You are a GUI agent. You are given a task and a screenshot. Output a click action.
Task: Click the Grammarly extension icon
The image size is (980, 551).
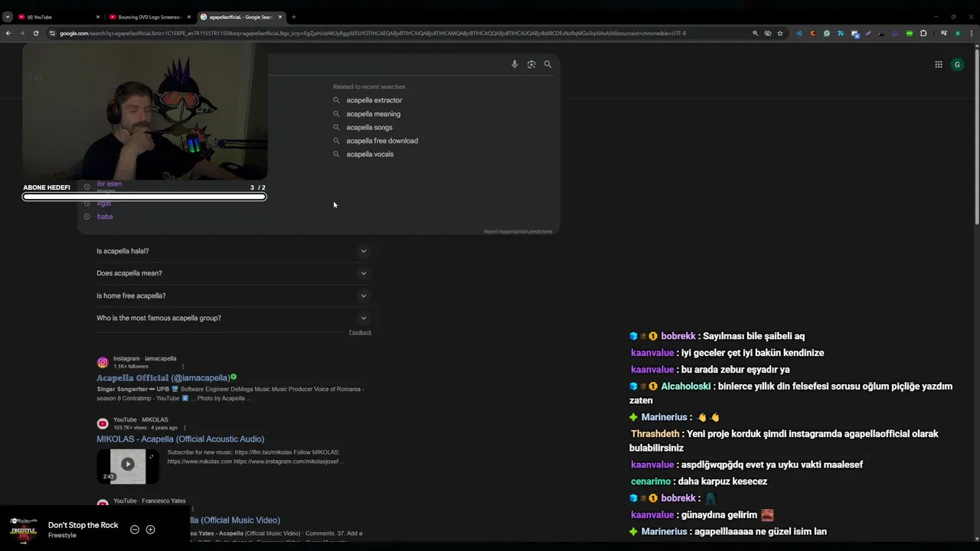[x=827, y=33]
